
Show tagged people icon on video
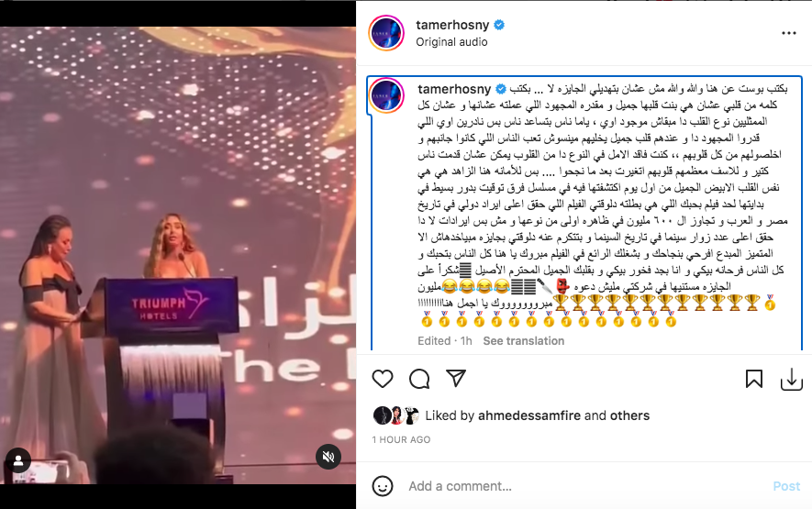(x=18, y=460)
